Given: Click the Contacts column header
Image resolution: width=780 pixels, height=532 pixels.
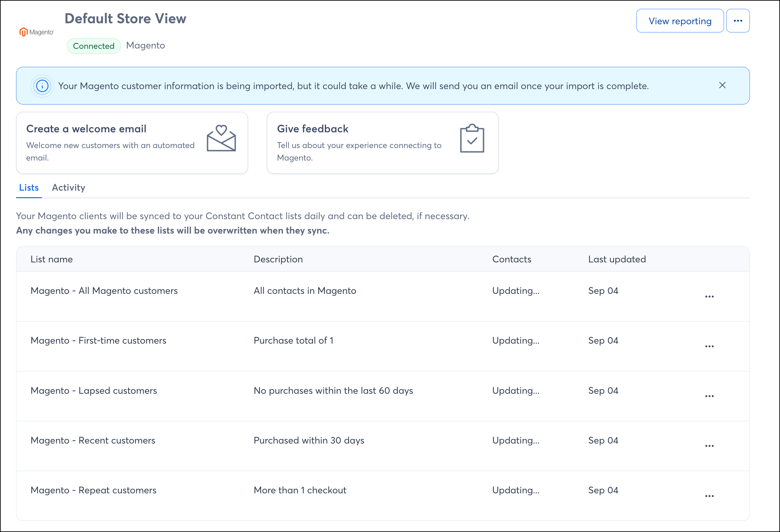Looking at the screenshot, I should [x=512, y=259].
